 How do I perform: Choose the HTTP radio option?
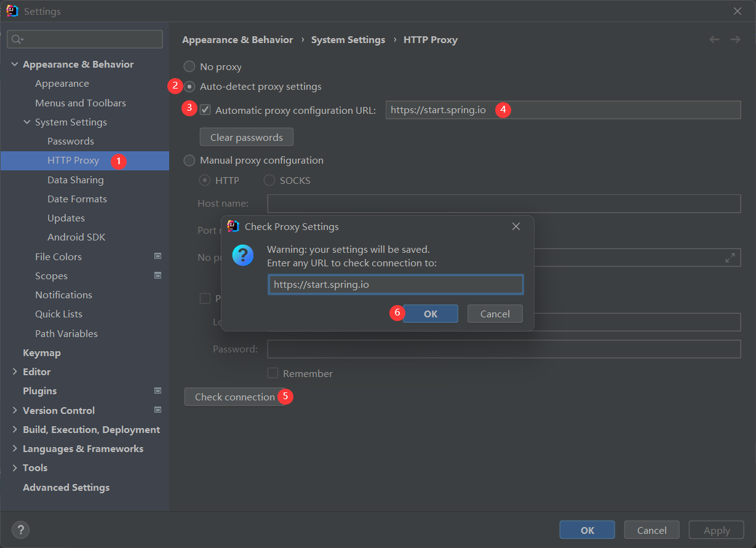(x=205, y=180)
